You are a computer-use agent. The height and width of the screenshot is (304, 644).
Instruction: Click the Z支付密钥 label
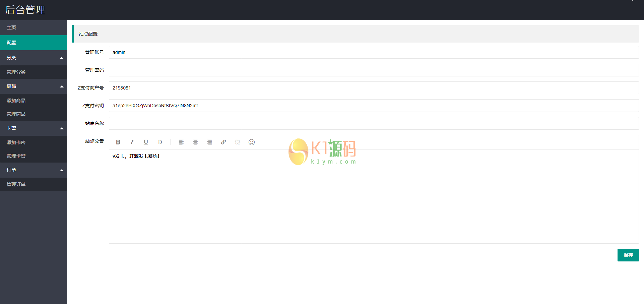pyautogui.click(x=93, y=106)
